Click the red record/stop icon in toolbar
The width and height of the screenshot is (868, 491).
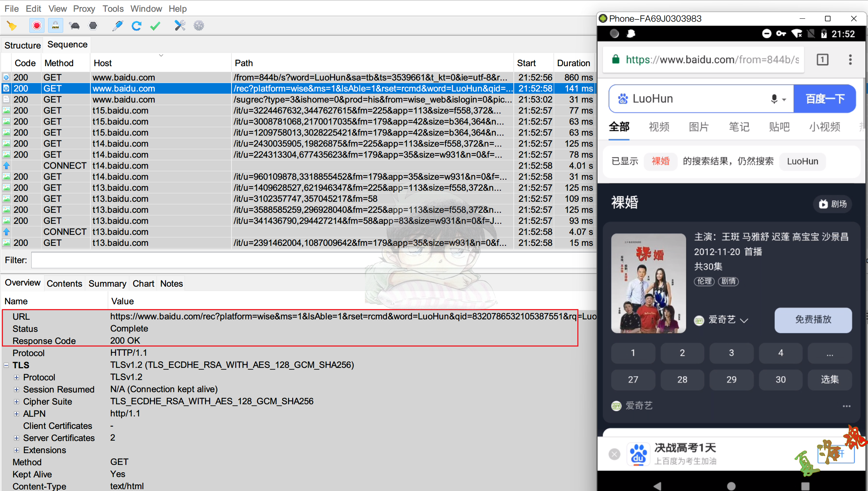pos(36,25)
